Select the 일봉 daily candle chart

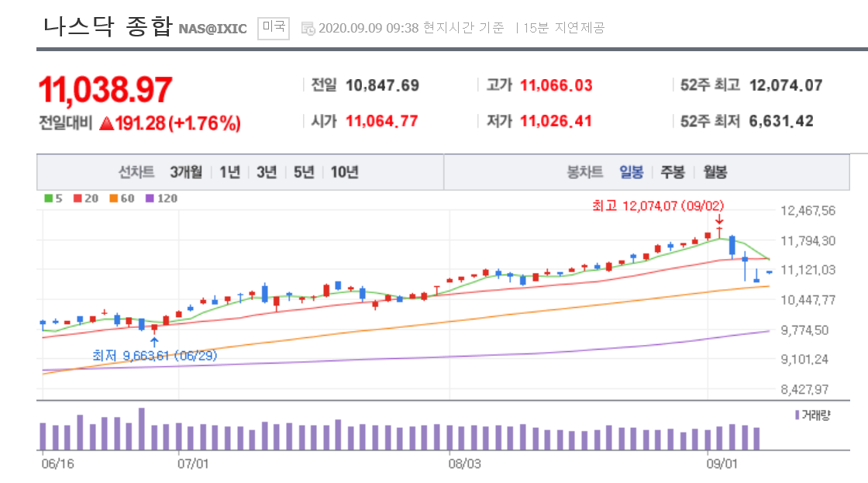pos(631,172)
